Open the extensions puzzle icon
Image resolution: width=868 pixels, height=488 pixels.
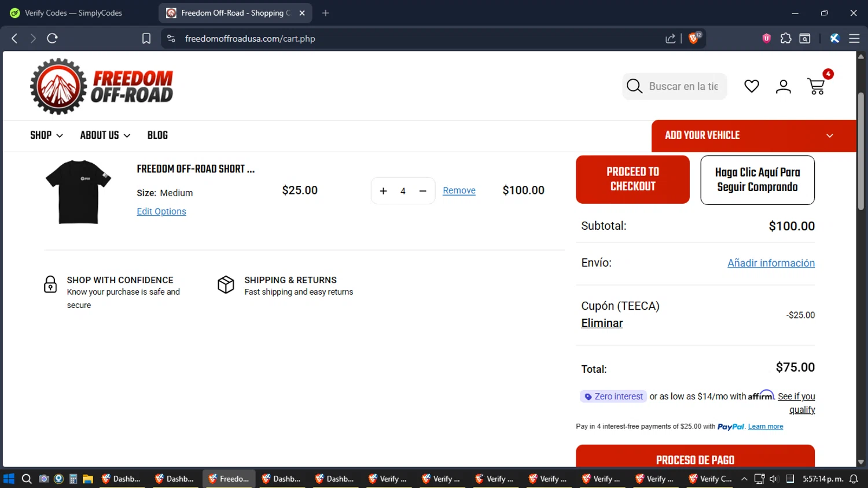[x=786, y=38]
